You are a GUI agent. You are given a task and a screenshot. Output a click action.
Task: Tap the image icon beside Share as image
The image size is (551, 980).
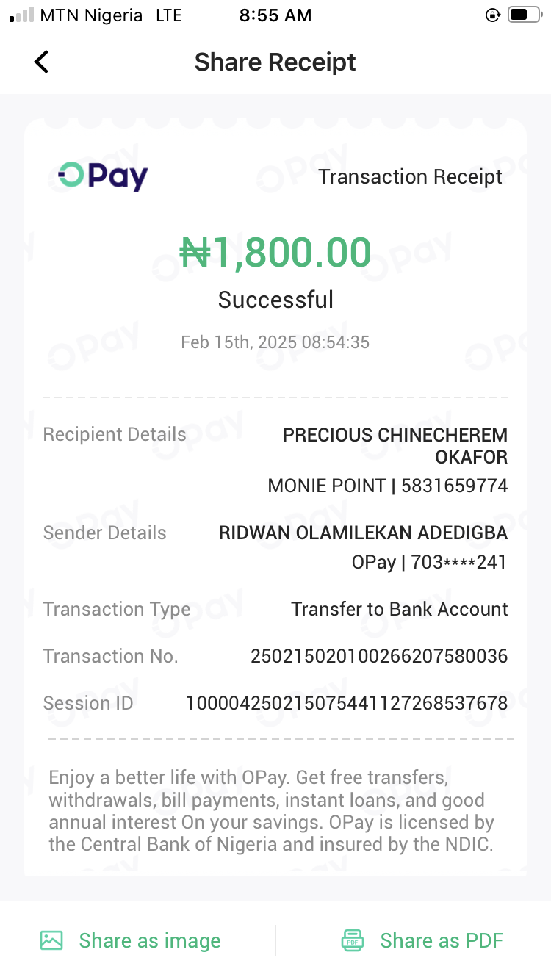pos(51,940)
